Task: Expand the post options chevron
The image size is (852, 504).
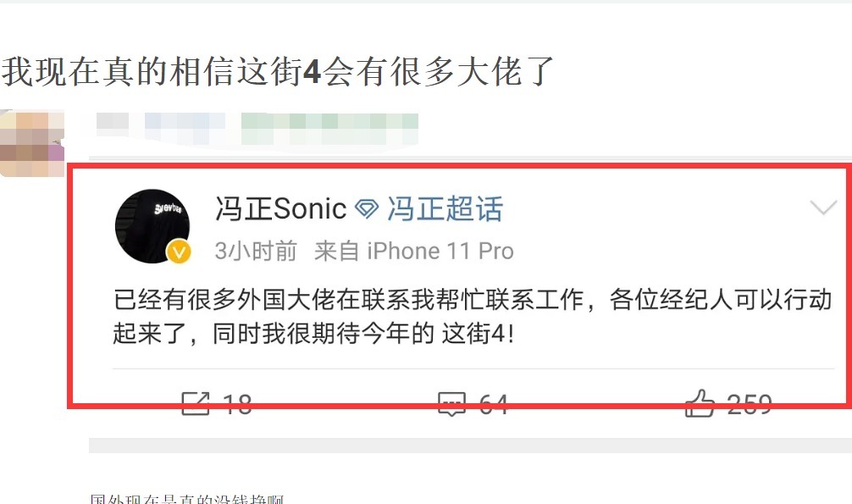Action: (x=823, y=208)
